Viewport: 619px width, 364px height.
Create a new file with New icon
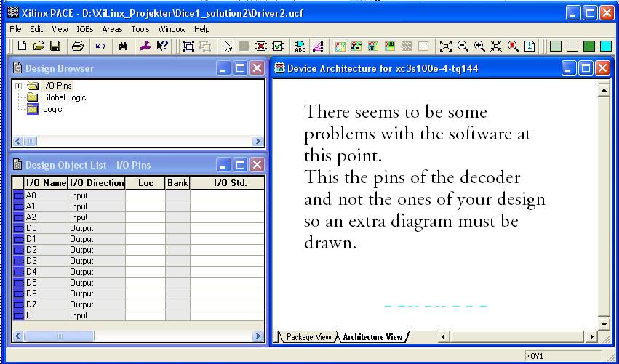(x=23, y=46)
